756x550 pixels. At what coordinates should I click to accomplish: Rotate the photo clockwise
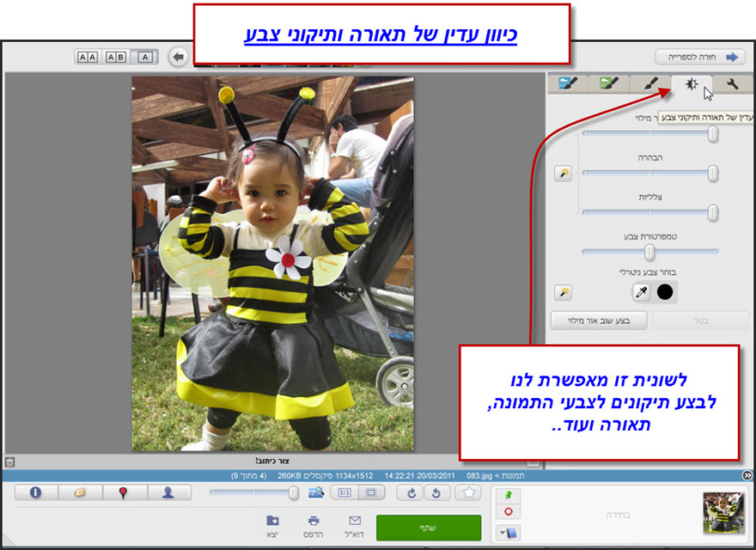[x=412, y=493]
